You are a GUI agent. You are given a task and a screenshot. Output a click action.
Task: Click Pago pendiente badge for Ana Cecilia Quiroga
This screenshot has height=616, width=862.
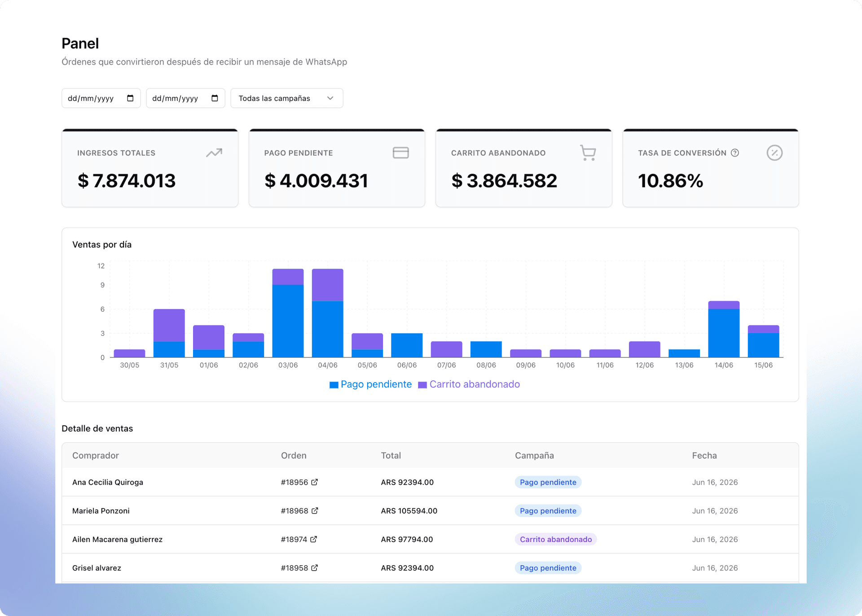coord(548,482)
